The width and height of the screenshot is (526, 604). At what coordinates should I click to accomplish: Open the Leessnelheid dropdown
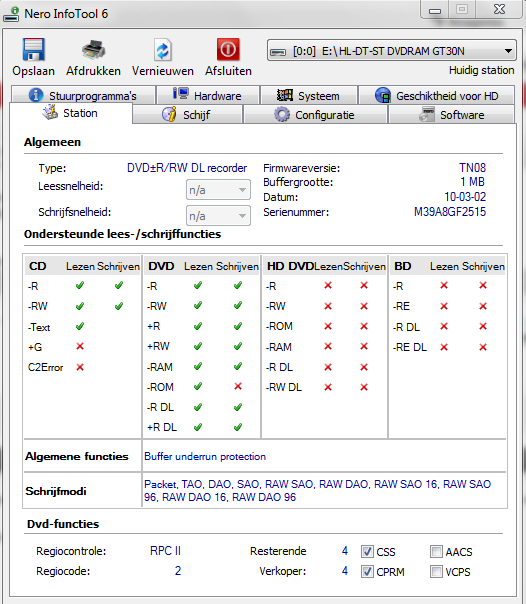pyautogui.click(x=218, y=190)
